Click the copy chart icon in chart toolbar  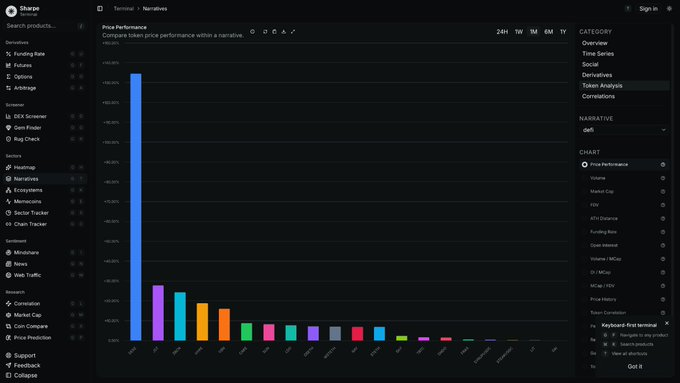click(275, 32)
